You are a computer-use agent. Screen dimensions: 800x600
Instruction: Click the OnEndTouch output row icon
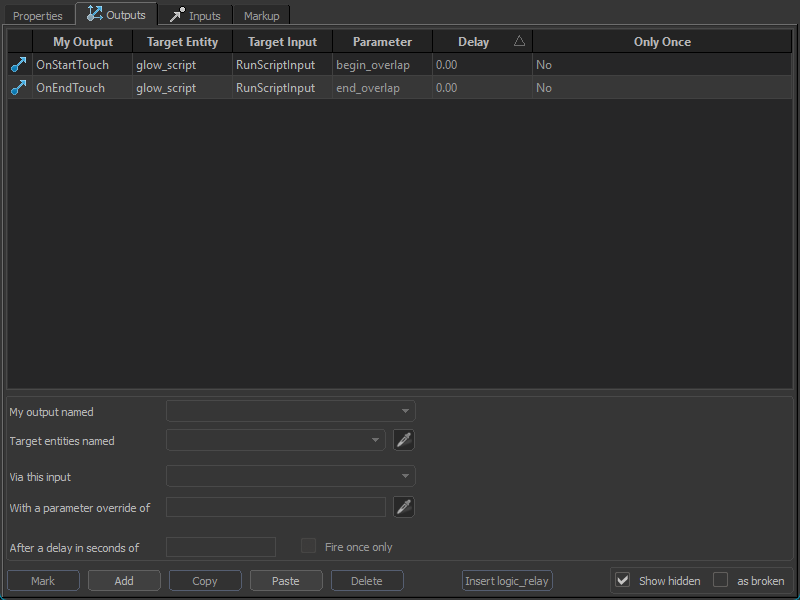(x=19, y=88)
